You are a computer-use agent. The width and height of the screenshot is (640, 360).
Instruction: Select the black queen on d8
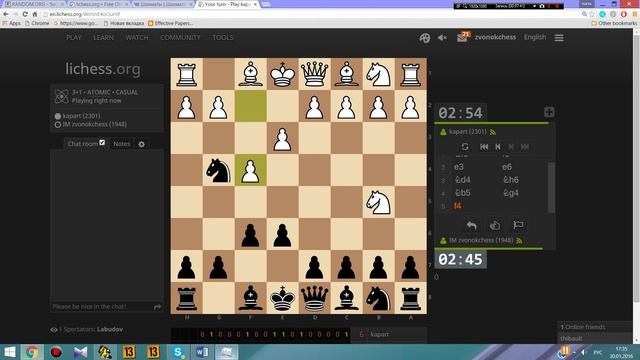coord(315,299)
